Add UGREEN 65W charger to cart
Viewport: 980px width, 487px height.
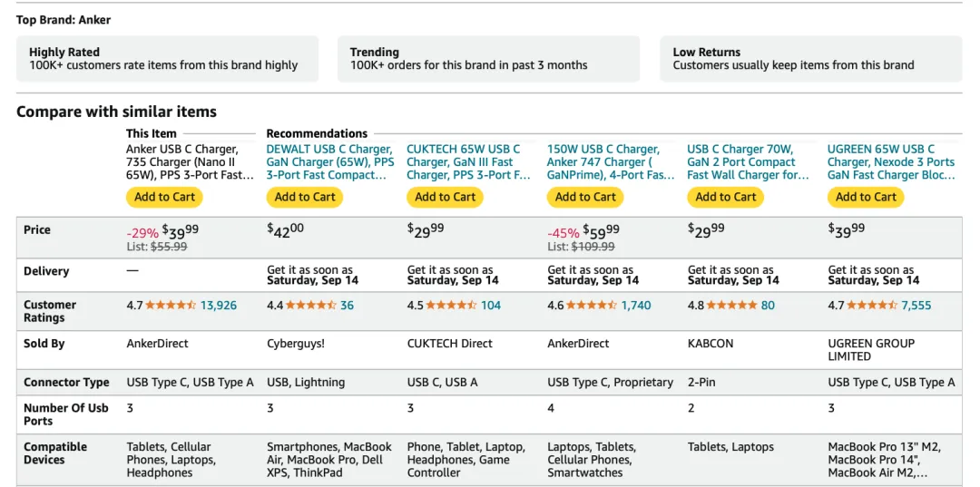867,197
